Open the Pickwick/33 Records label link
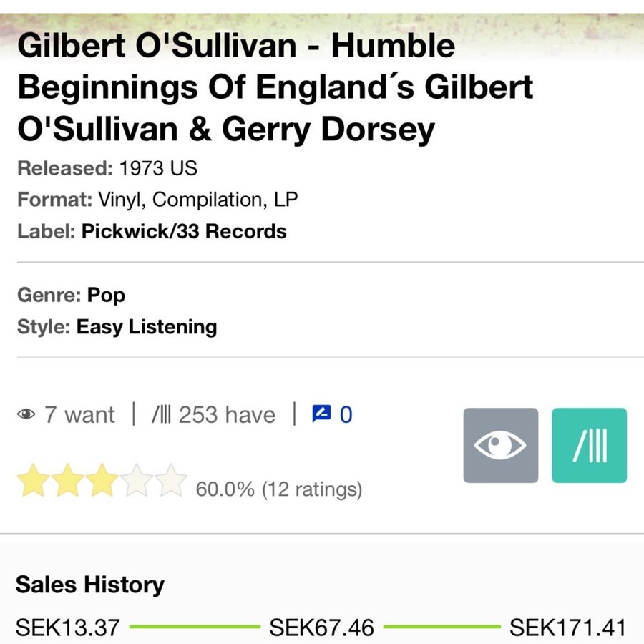The width and height of the screenshot is (644, 644). coord(184,232)
